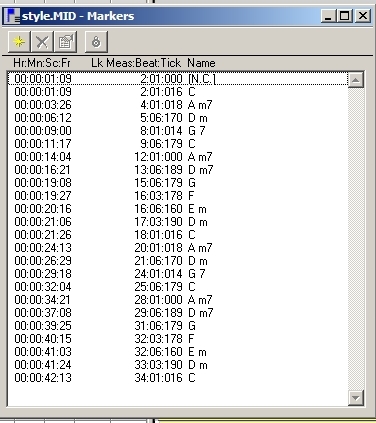
Task: Select the F marker at 16:03:178
Action: pos(178,196)
